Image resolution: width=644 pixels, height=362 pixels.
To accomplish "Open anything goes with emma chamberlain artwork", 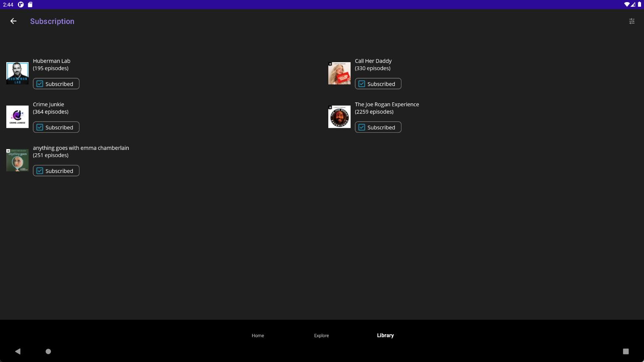I will click(x=17, y=160).
